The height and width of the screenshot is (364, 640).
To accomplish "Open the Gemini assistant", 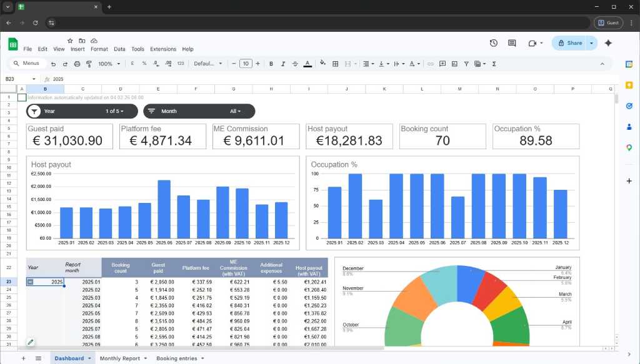I will [608, 43].
